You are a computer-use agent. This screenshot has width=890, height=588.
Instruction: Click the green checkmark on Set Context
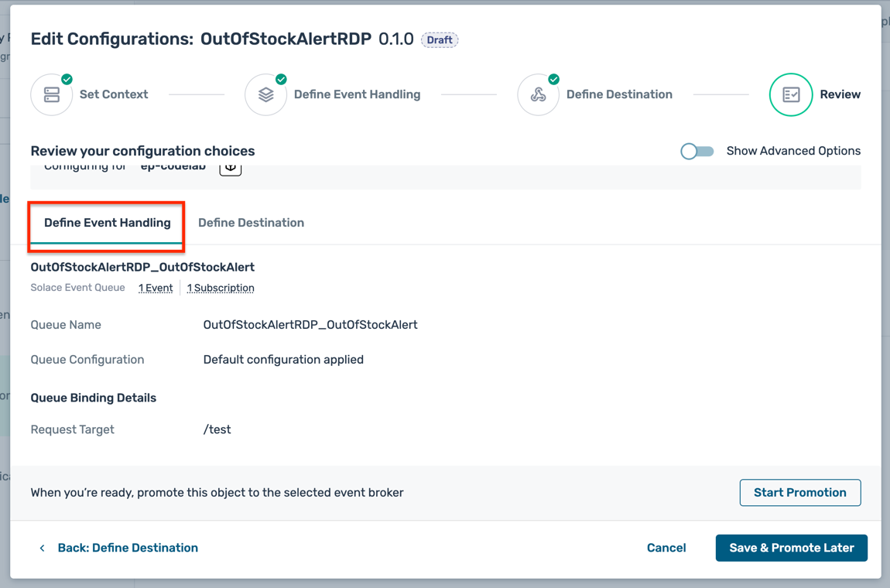(66, 78)
